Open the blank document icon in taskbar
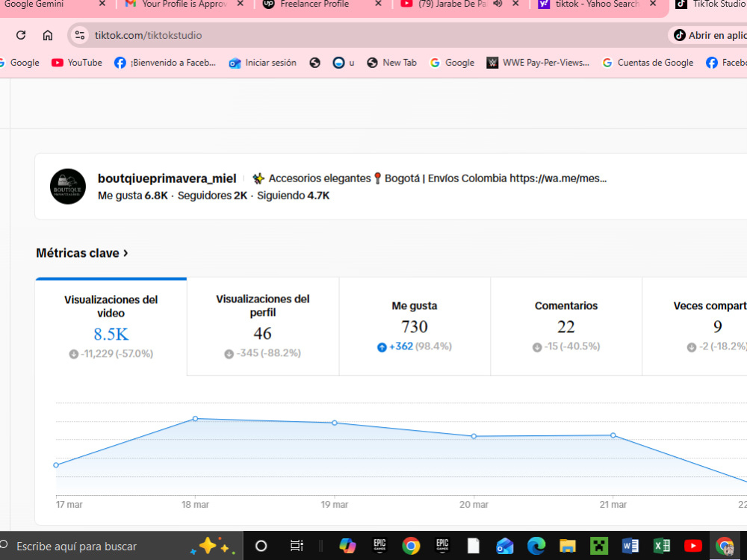The width and height of the screenshot is (747, 560). coord(473,547)
